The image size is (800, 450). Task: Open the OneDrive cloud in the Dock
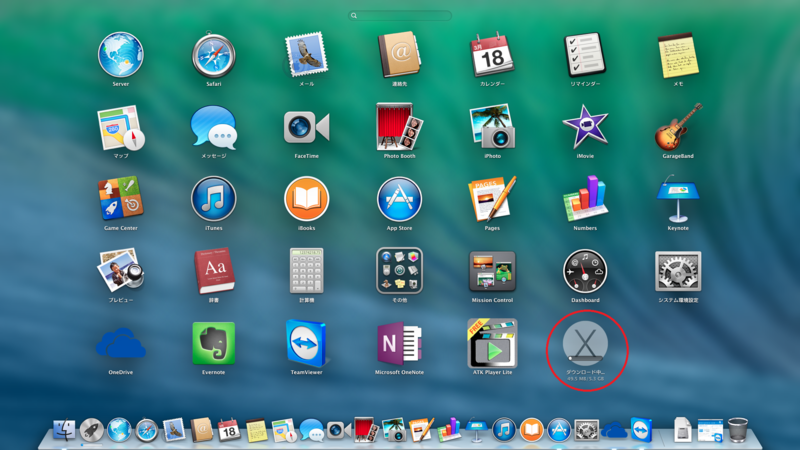coord(614,430)
